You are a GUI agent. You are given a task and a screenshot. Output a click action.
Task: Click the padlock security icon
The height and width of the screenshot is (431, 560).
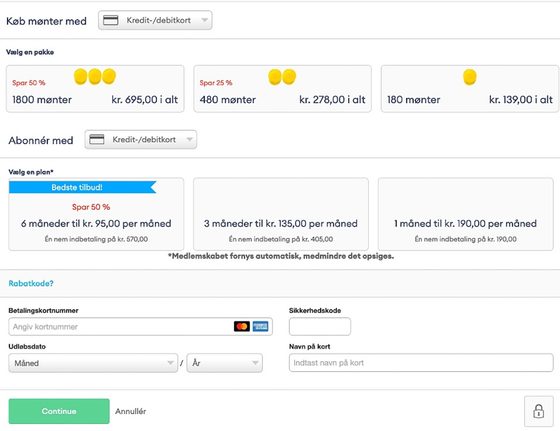[539, 411]
